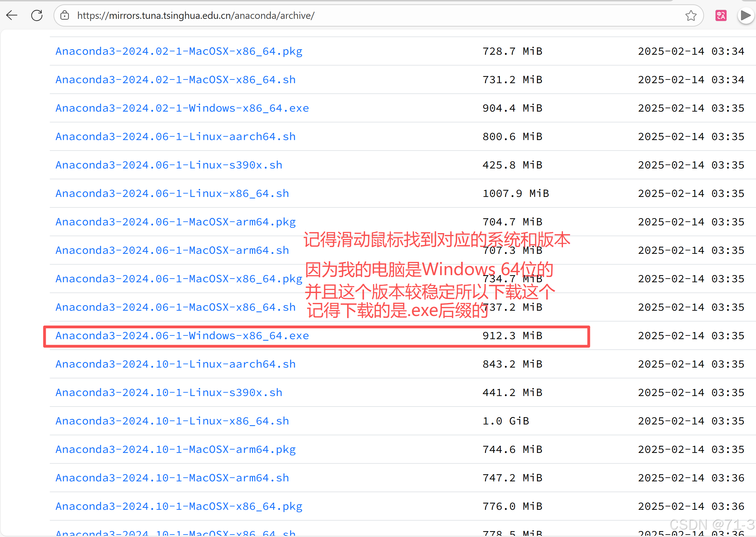
Task: Open Anaconda3-2024.06-1-Linux-s390x.sh link
Action: click(169, 165)
